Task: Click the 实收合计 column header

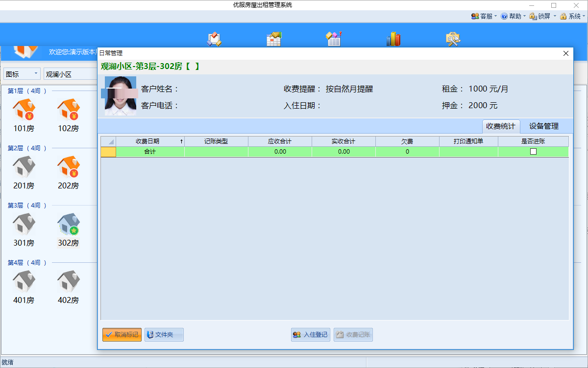Action: [x=344, y=141]
